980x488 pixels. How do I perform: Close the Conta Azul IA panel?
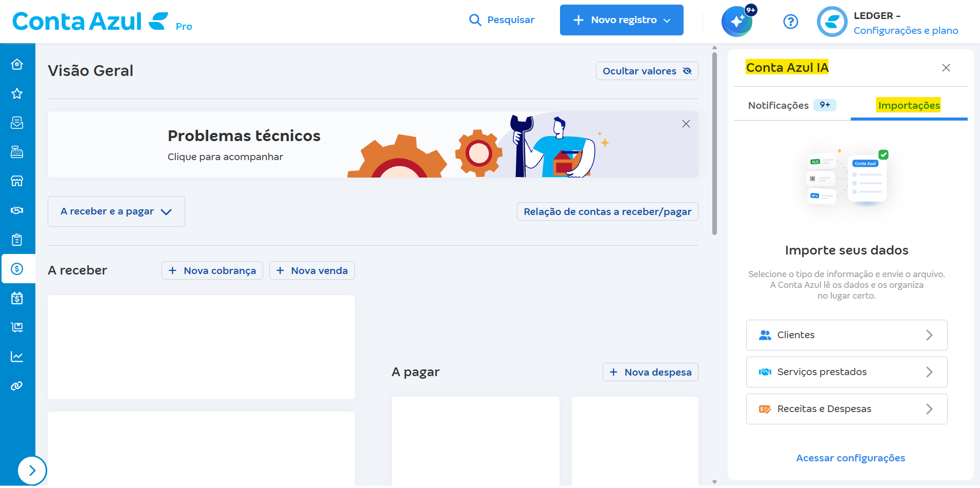coord(946,68)
